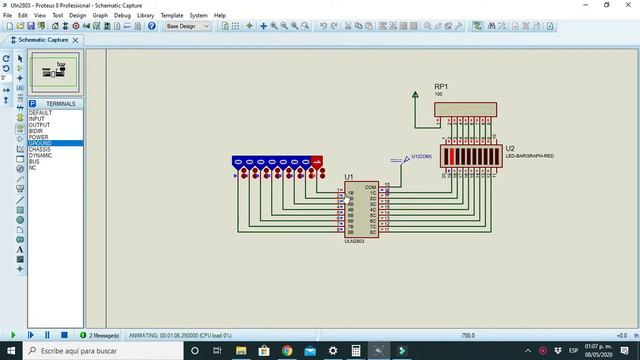The width and height of the screenshot is (640, 360).
Task: Select the Selection Mode arrow tool
Action: (x=20, y=58)
